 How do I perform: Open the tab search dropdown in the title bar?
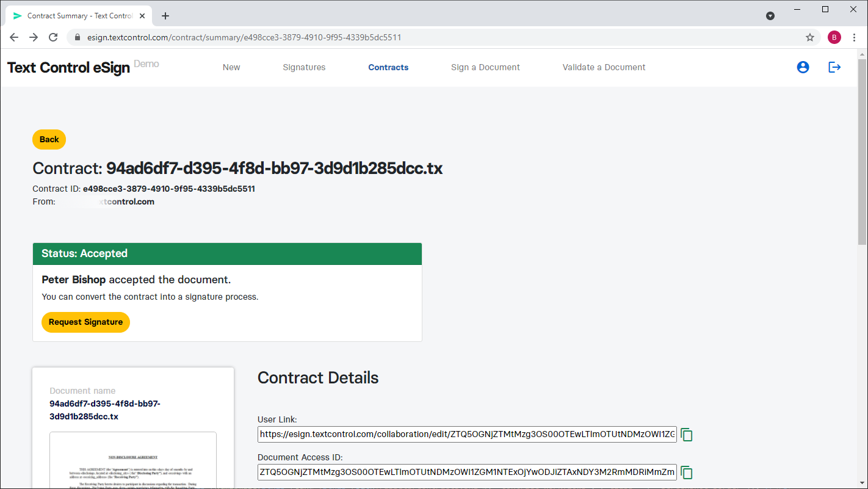point(770,16)
